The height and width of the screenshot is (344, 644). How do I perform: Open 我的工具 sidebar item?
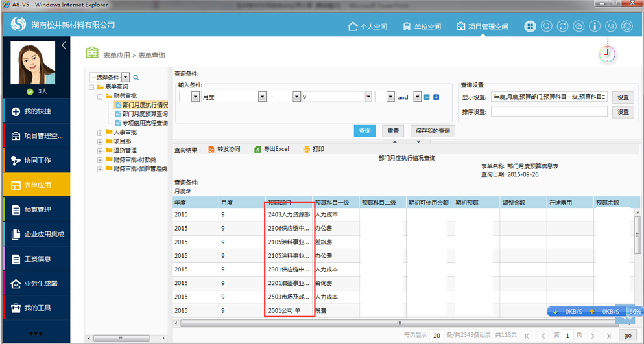coord(37,308)
